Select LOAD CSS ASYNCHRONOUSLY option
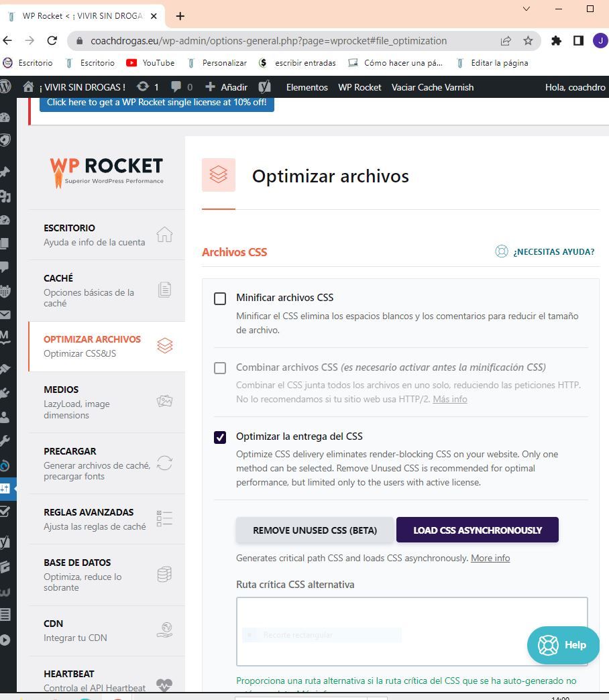This screenshot has height=700, width=609. pyautogui.click(x=478, y=530)
